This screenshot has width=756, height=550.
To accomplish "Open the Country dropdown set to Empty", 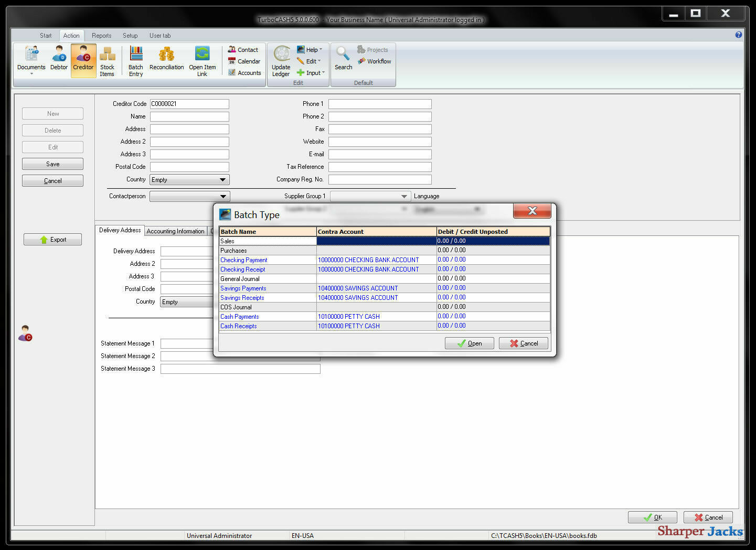I will [189, 180].
